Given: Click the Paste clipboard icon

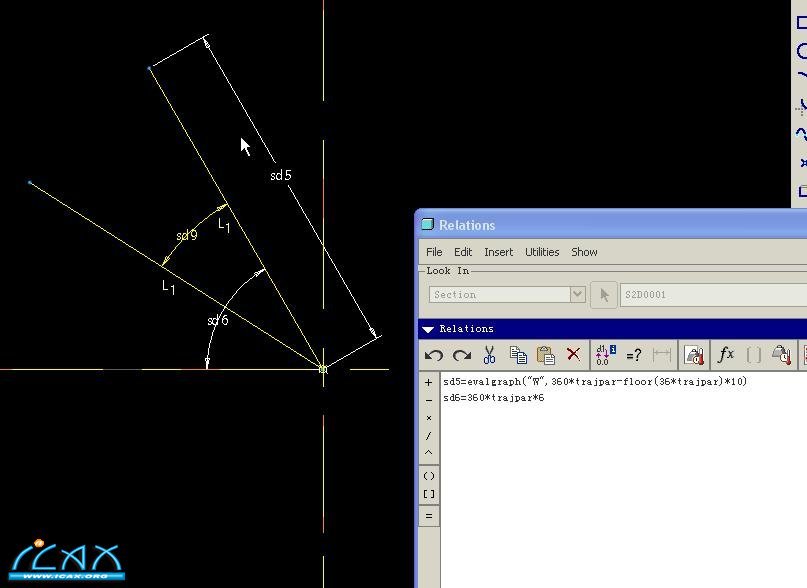Looking at the screenshot, I should tap(545, 355).
